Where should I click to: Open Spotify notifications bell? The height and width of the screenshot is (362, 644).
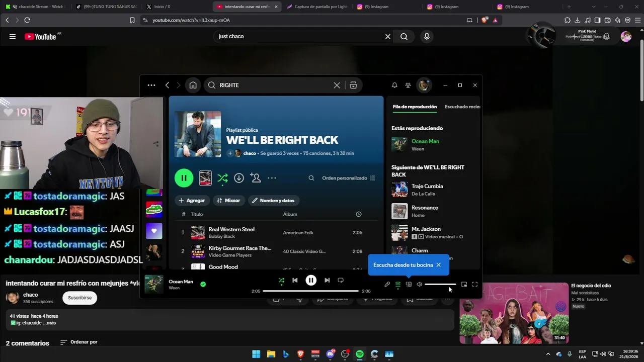click(394, 85)
